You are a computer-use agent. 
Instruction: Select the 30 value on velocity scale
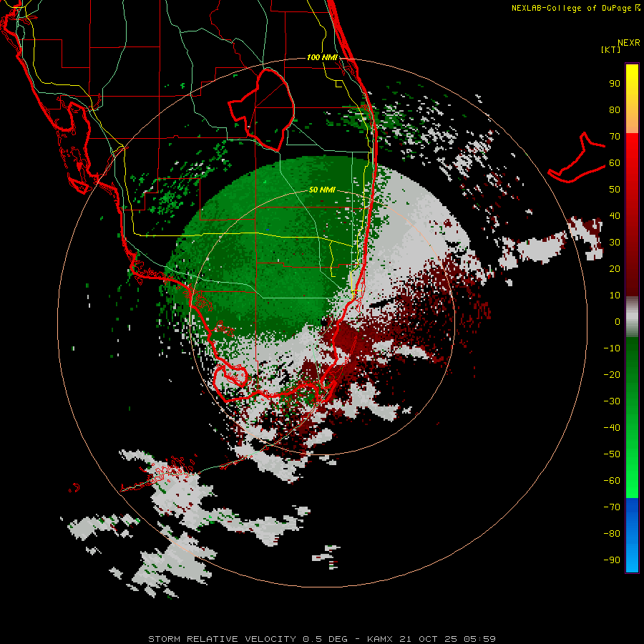(615, 243)
